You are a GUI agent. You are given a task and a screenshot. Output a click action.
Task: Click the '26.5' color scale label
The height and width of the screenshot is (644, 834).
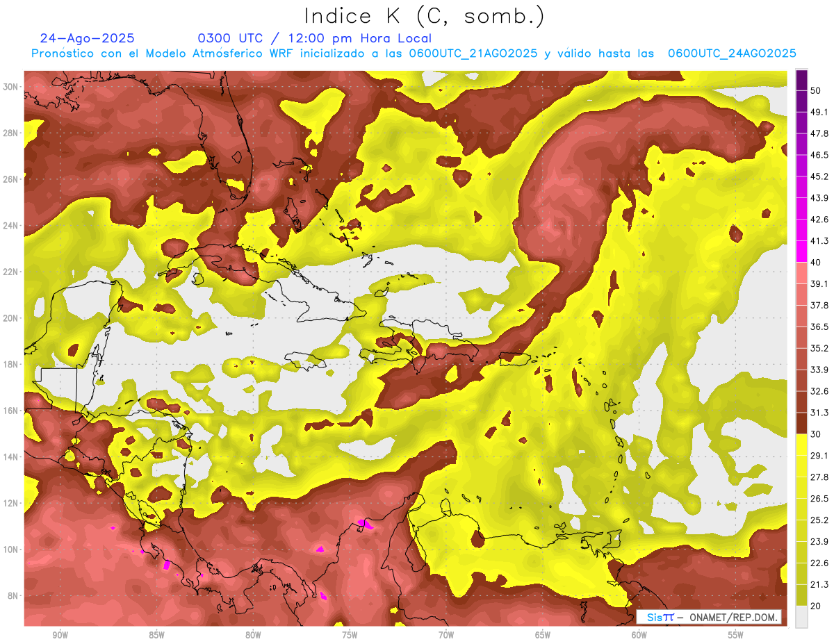pyautogui.click(x=819, y=498)
